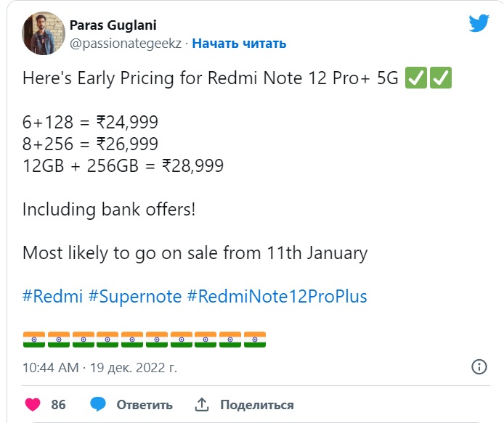This screenshot has width=504, height=423.
Task: Open the #Redmi hashtag
Action: (x=52, y=296)
